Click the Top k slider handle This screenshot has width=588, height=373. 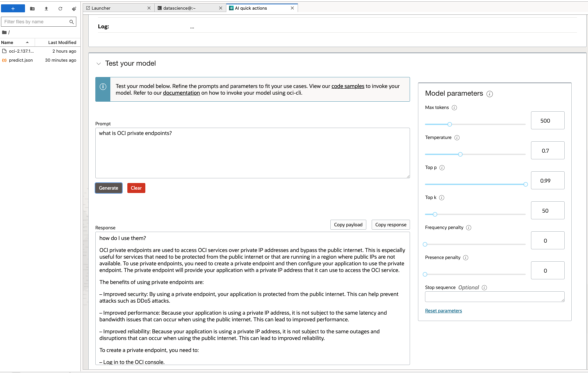pyautogui.click(x=435, y=214)
